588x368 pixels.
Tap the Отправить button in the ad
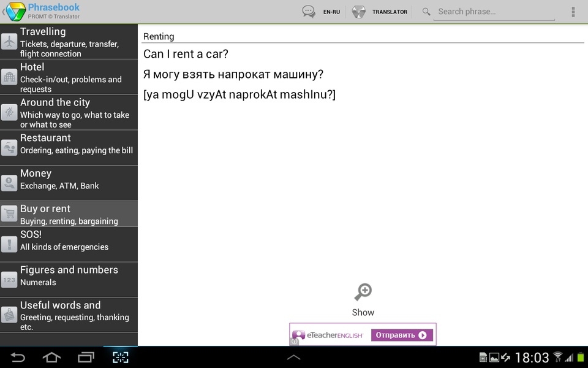pos(402,335)
